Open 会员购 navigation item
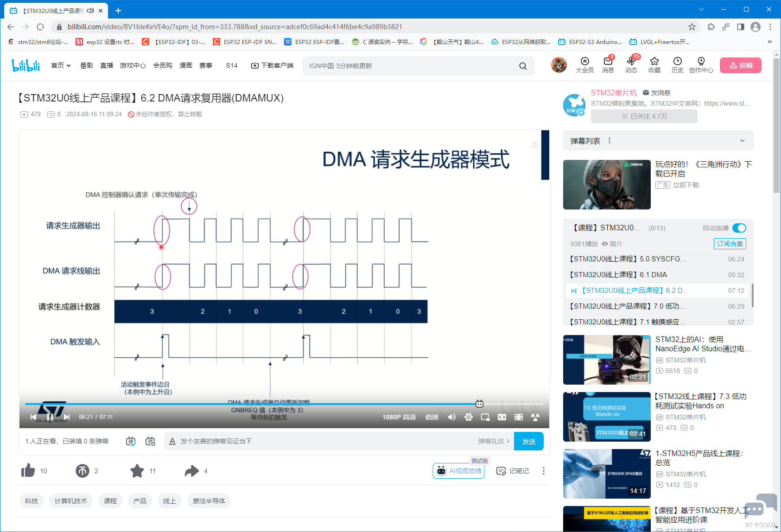Viewport: 781px width, 532px height. pos(163,65)
